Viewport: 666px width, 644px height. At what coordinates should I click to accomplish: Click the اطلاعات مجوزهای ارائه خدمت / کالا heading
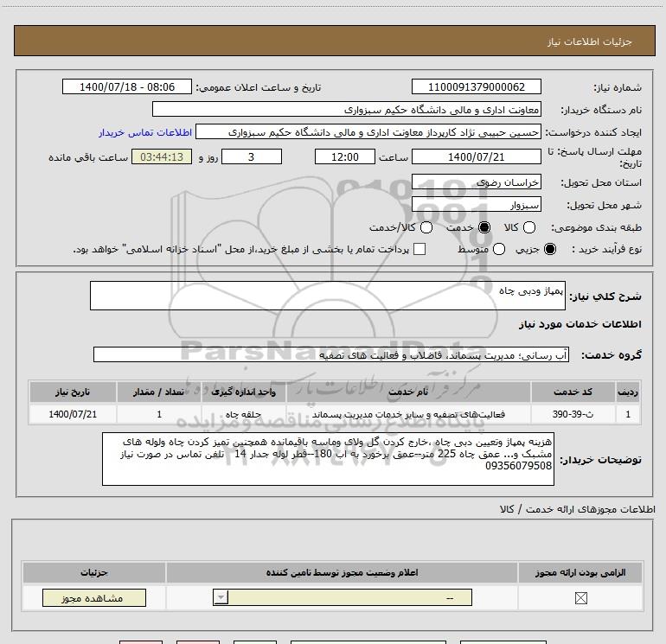coord(577,509)
